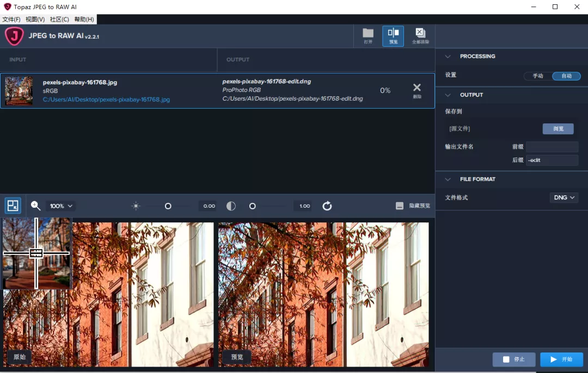588x373 pixels.
Task: Click the brightness slider handle
Action: click(168, 206)
